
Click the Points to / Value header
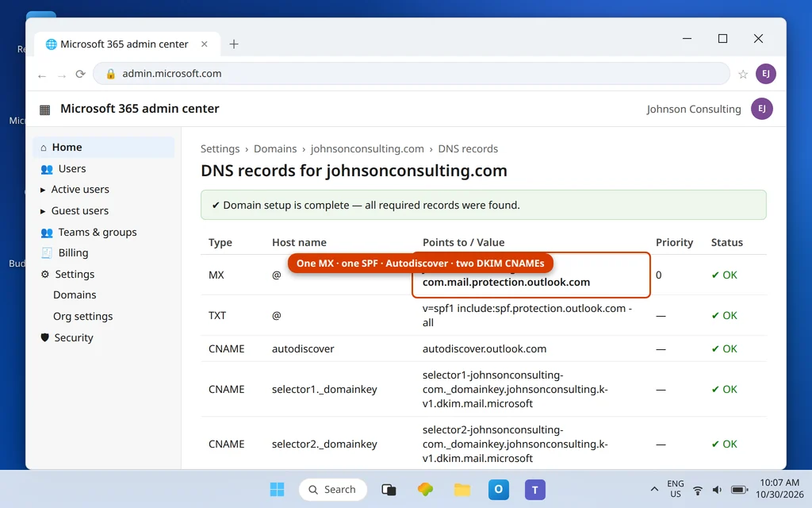pyautogui.click(x=463, y=243)
